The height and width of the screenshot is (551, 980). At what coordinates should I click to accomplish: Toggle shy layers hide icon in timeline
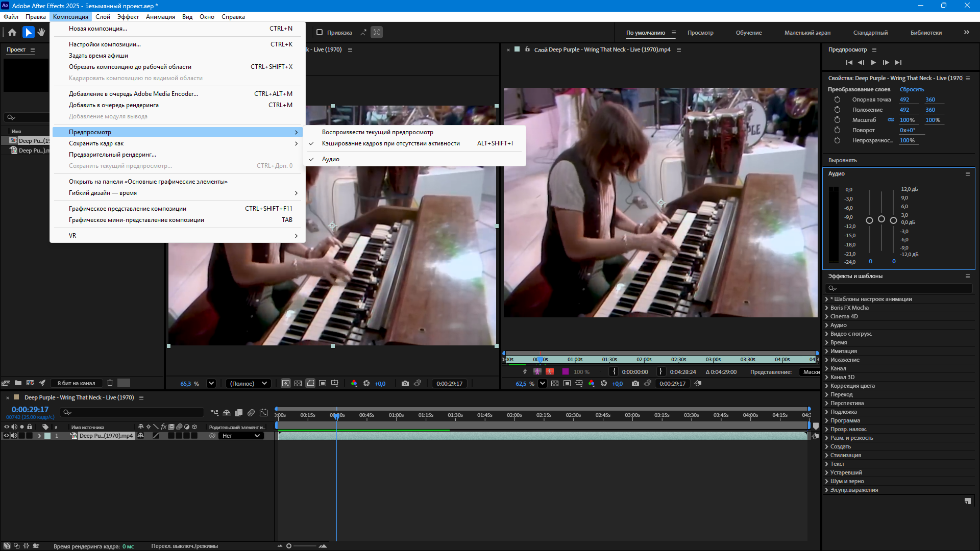pyautogui.click(x=227, y=413)
